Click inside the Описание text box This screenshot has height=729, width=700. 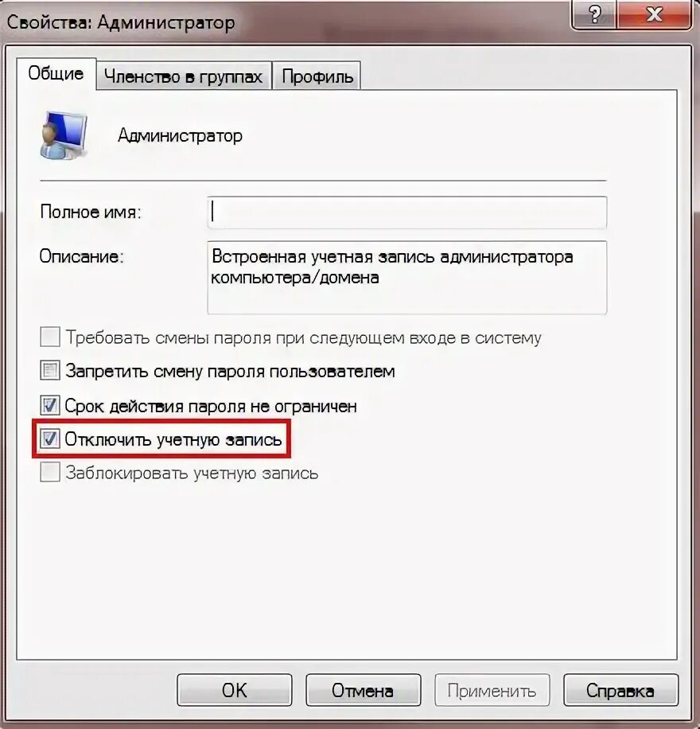406,277
